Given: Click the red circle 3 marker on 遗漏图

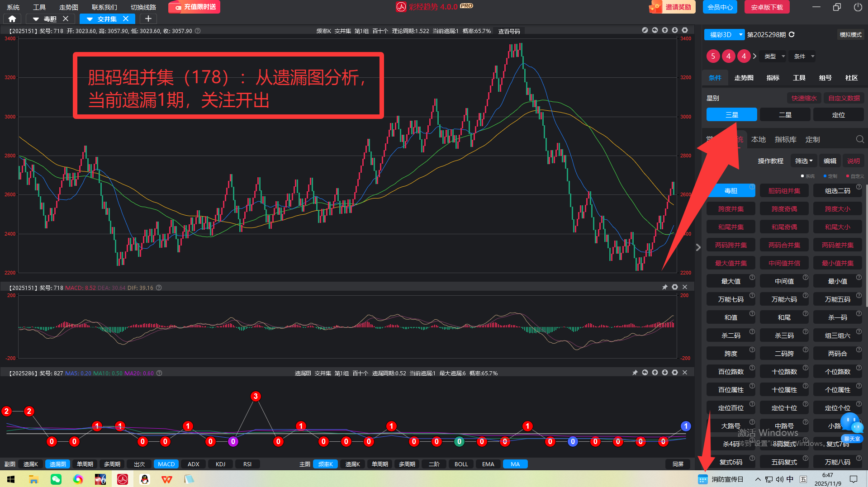Looking at the screenshot, I should click(256, 396).
